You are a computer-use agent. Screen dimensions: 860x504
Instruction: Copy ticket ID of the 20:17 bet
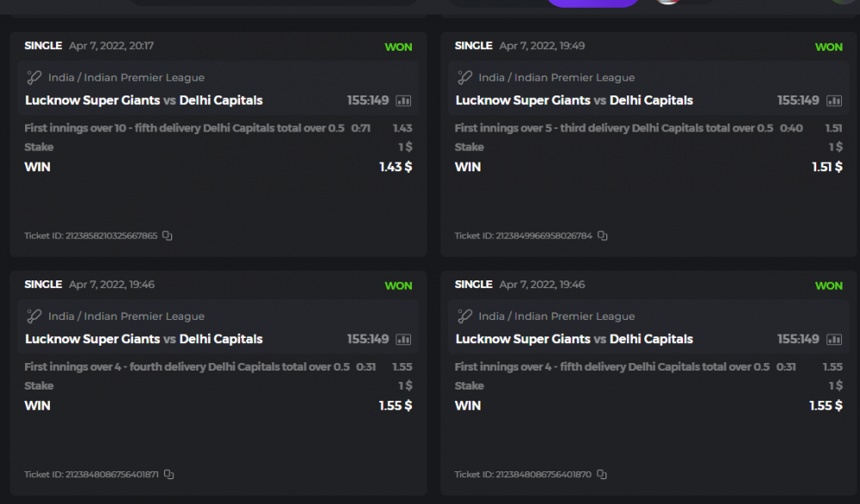168,236
